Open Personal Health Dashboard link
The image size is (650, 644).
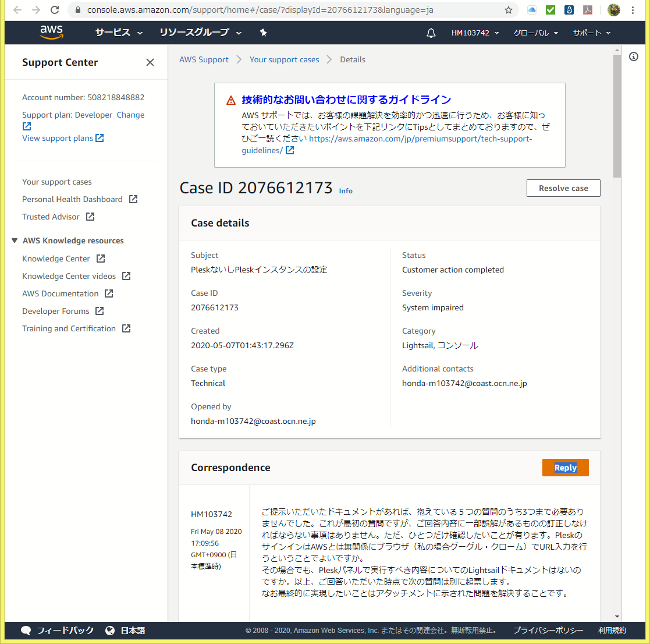point(72,200)
